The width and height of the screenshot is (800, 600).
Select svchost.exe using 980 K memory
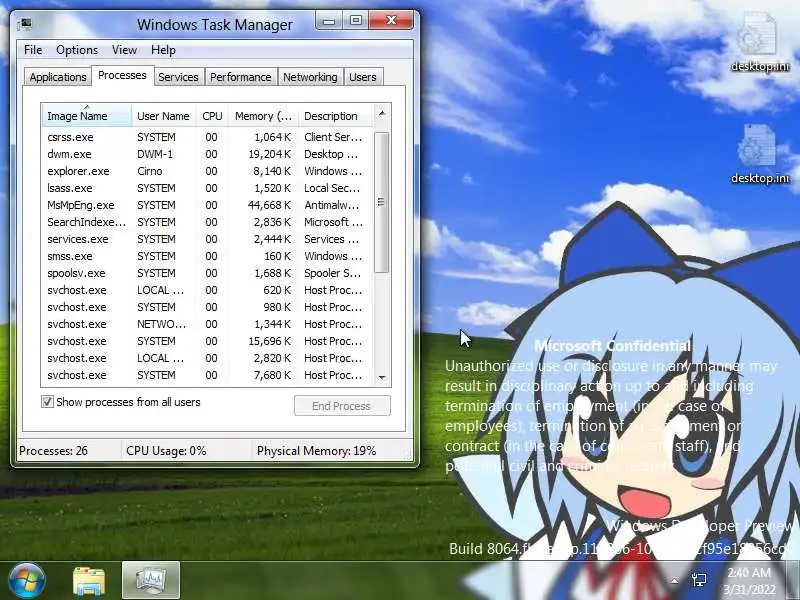pos(207,307)
